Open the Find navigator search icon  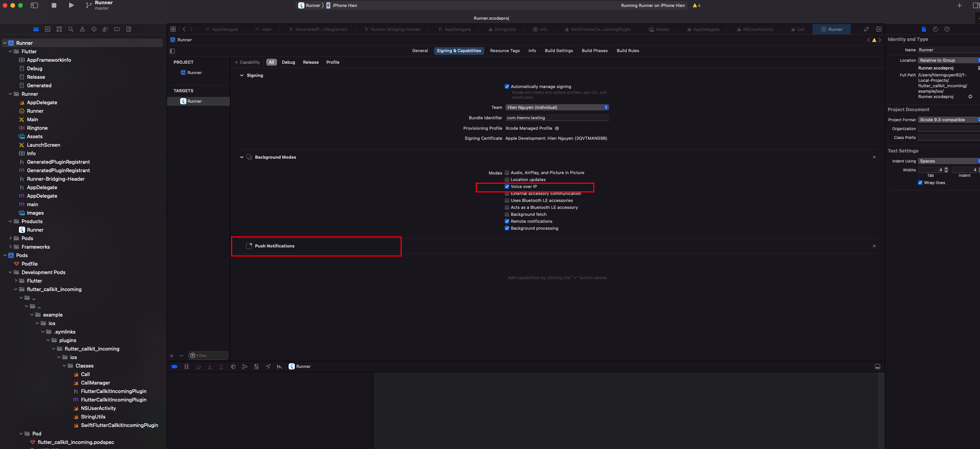pyautogui.click(x=71, y=29)
